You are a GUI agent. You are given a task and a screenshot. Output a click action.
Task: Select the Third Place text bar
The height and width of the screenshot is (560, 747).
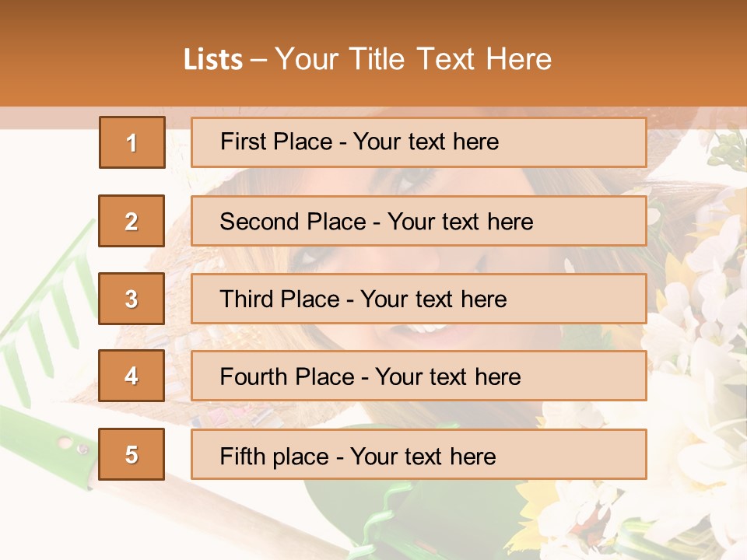(419, 299)
